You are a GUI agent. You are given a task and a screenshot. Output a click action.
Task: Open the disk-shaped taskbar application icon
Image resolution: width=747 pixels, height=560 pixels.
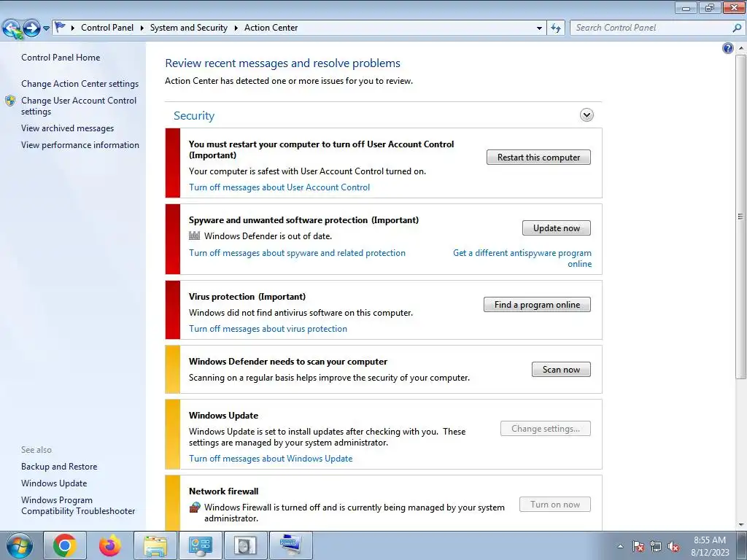tap(246, 545)
